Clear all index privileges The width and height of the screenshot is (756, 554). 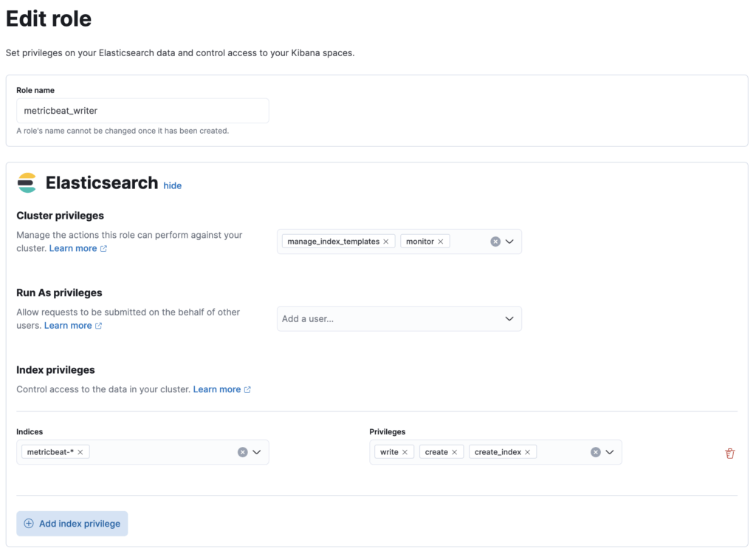tap(596, 452)
